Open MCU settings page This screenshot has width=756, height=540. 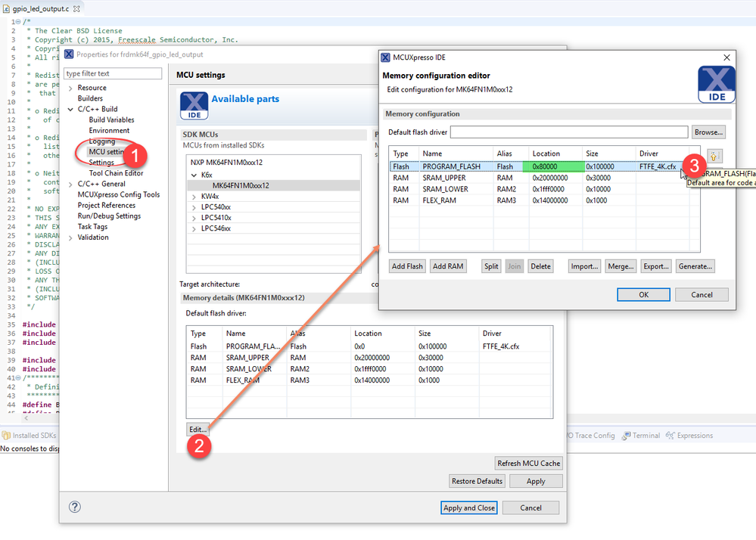pos(106,151)
